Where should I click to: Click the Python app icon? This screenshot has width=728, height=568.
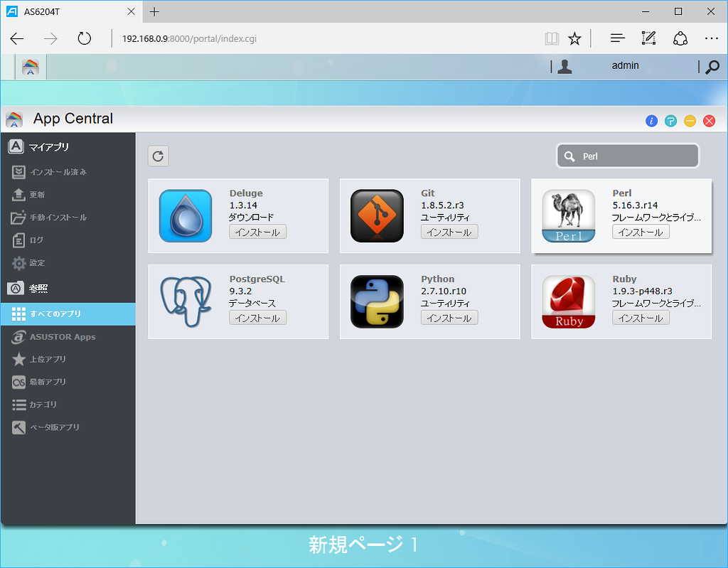pyautogui.click(x=377, y=301)
